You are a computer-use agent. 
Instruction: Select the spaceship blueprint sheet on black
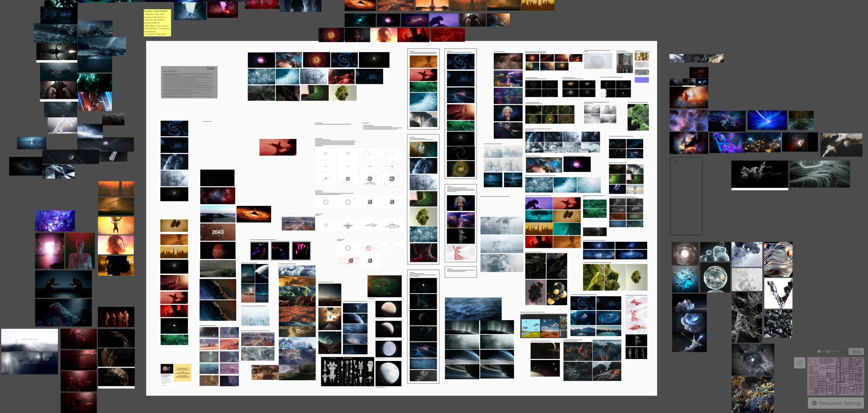347,372
